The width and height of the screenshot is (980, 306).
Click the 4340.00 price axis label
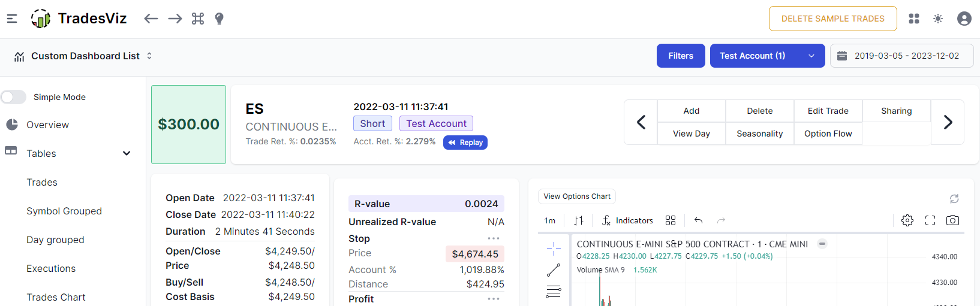(x=945, y=257)
